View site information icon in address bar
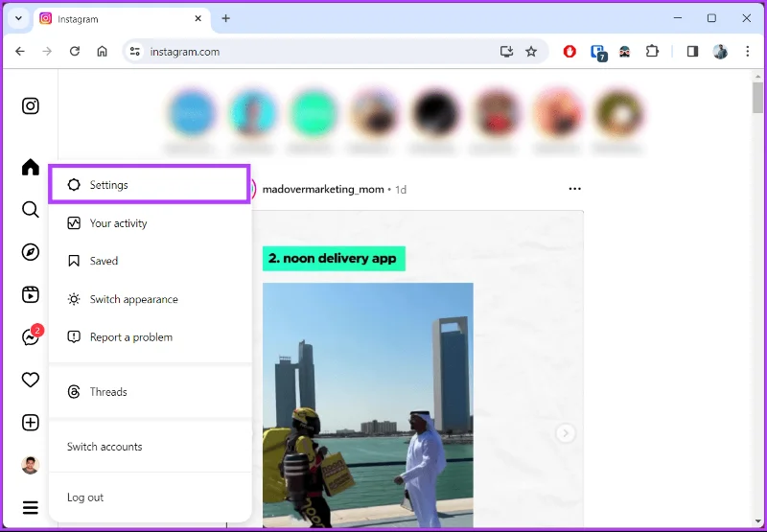Viewport: 767px width, 532px height. pos(134,52)
